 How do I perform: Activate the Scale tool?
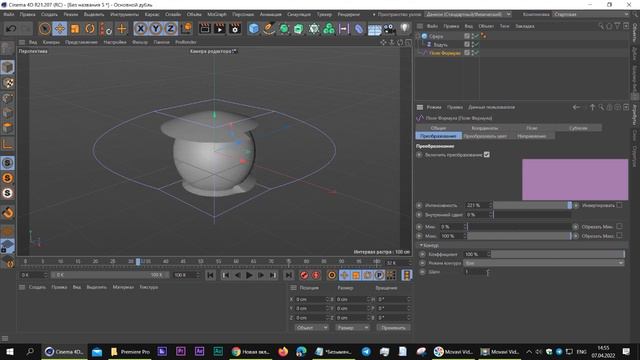click(x=75, y=29)
